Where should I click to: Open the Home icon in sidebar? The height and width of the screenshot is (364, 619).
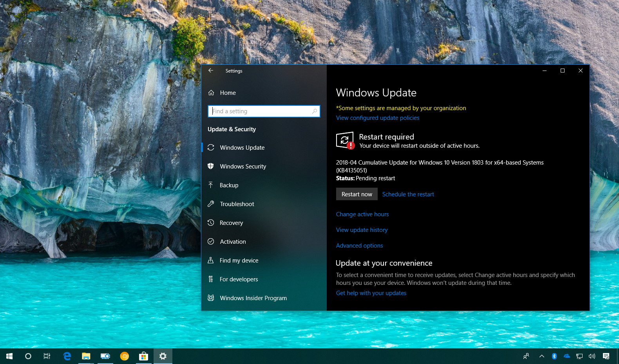point(211,93)
